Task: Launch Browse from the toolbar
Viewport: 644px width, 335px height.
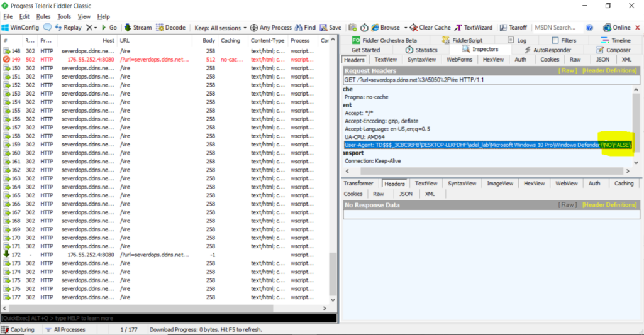Action: tap(386, 28)
